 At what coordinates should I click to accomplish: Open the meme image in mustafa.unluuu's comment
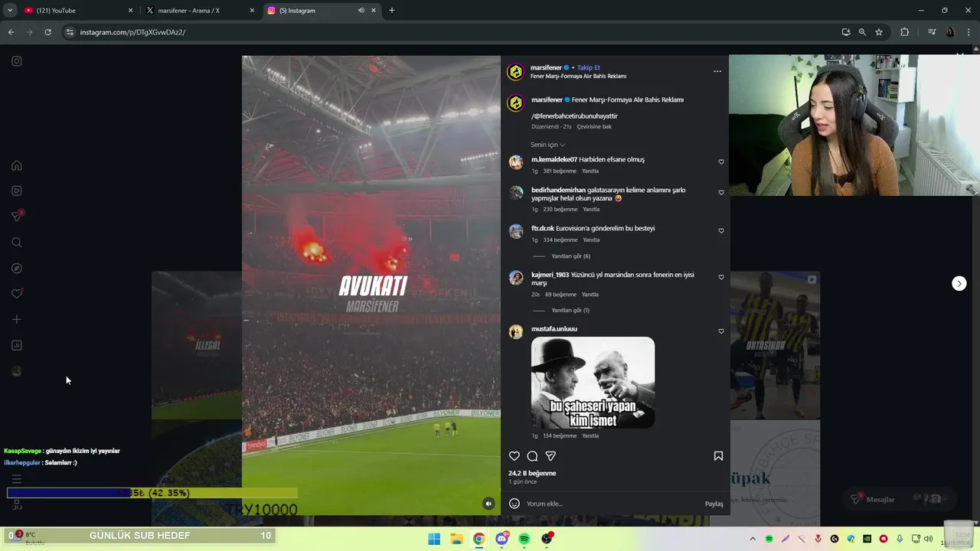593,383
